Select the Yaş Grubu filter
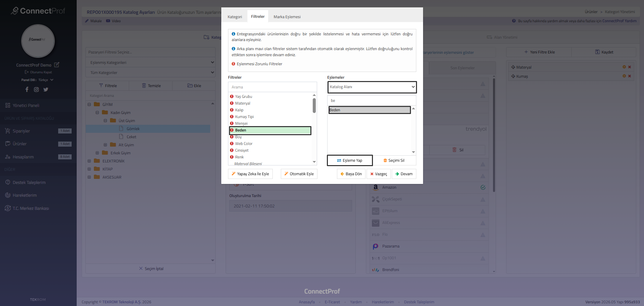The width and height of the screenshot is (644, 306). (243, 97)
